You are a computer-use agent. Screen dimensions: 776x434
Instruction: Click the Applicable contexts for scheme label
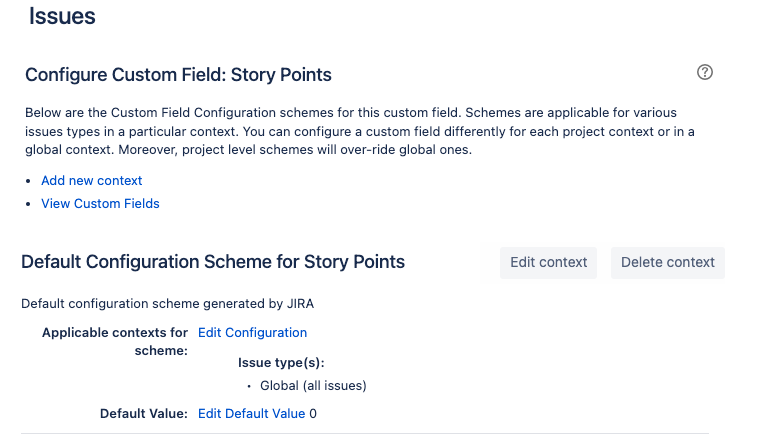coord(115,341)
